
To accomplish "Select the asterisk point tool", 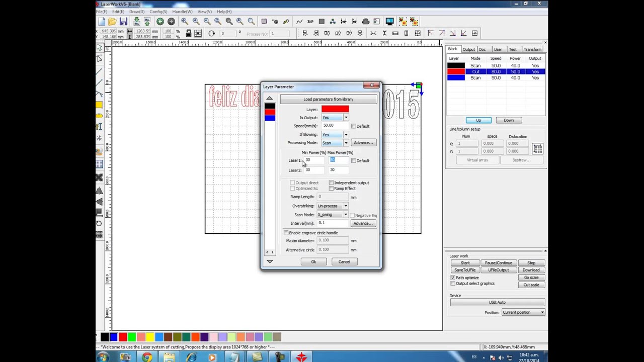I will click(x=99, y=138).
